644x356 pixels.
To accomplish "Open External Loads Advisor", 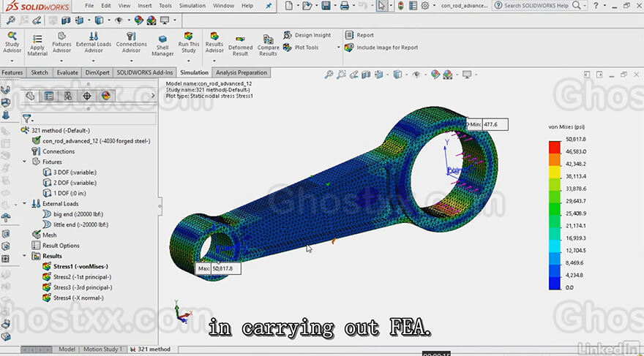I will click(94, 42).
